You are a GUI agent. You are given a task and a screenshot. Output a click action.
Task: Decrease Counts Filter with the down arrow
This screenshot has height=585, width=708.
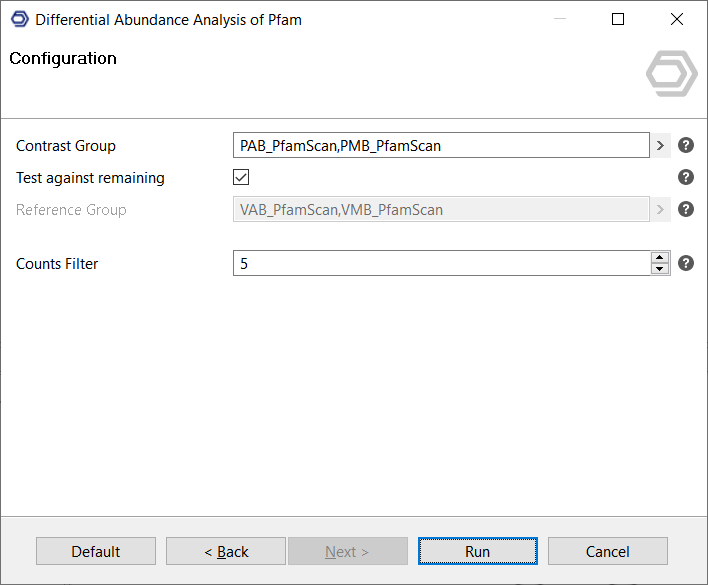pos(660,269)
